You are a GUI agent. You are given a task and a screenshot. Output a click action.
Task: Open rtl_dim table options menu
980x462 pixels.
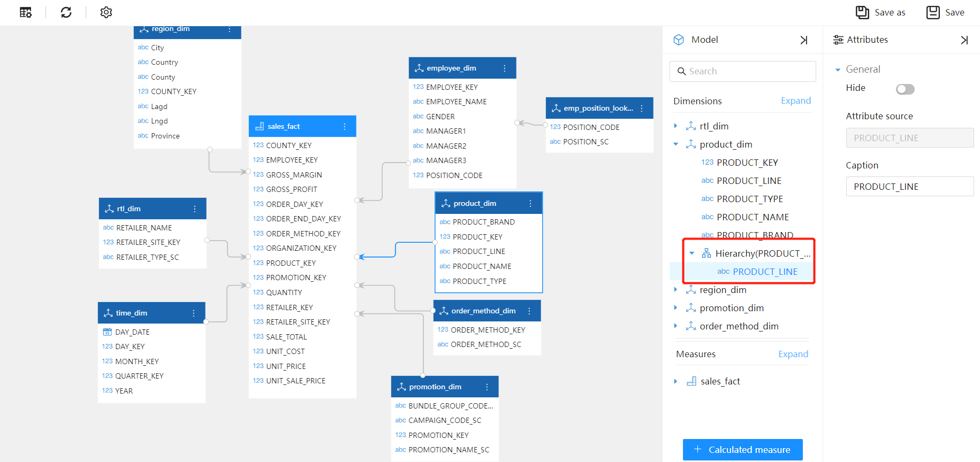[x=194, y=209]
